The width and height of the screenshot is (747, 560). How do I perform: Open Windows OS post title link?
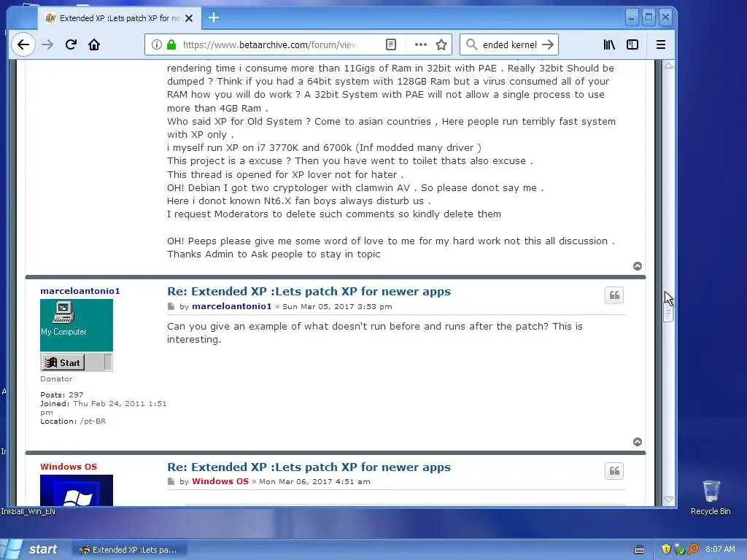(309, 467)
